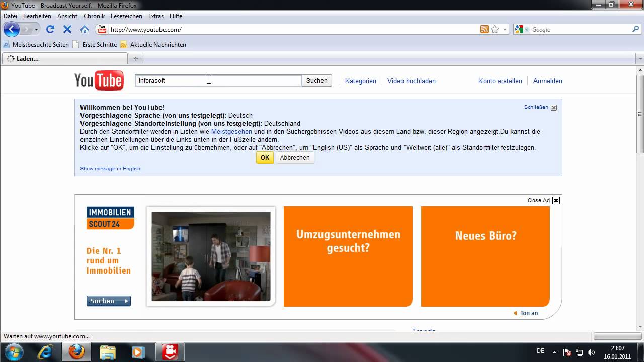Click the magnifier icon in Google search box

coord(636,30)
